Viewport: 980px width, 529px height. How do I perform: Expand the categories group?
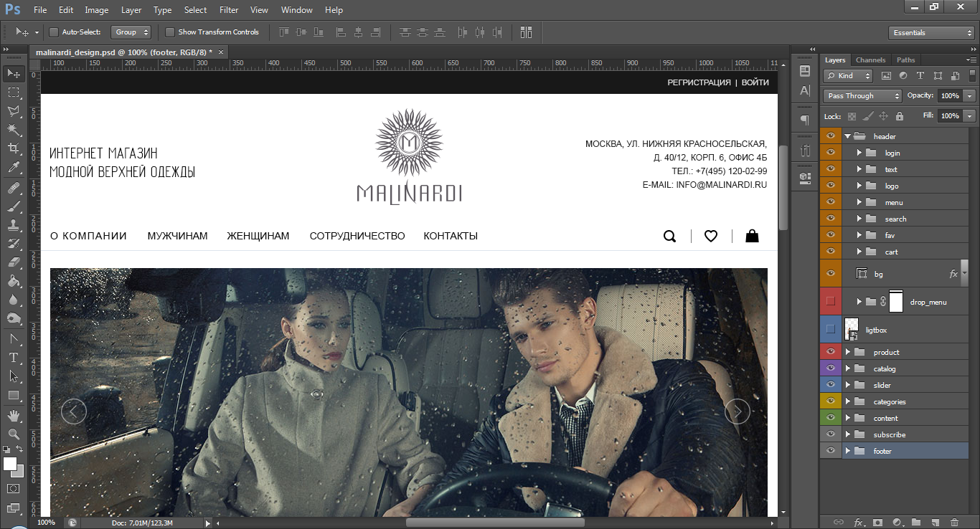pyautogui.click(x=847, y=401)
